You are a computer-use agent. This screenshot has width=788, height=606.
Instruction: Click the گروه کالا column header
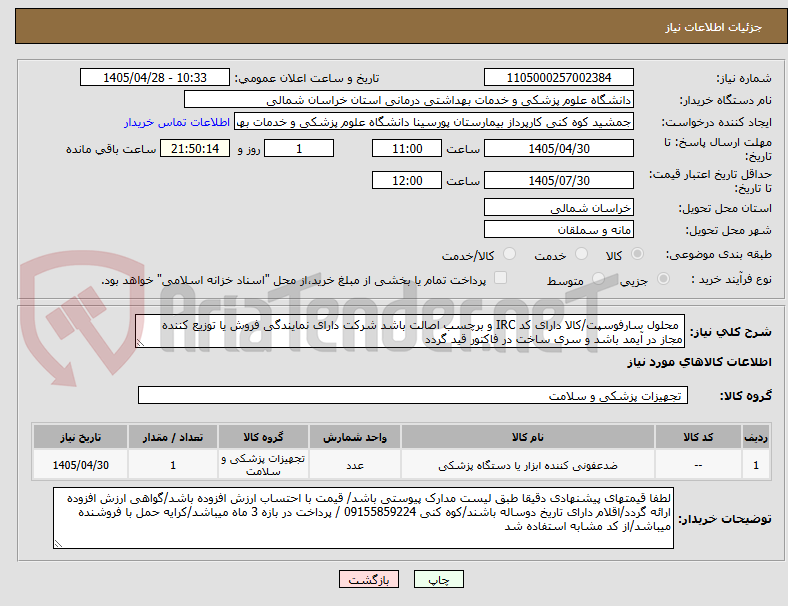263,437
